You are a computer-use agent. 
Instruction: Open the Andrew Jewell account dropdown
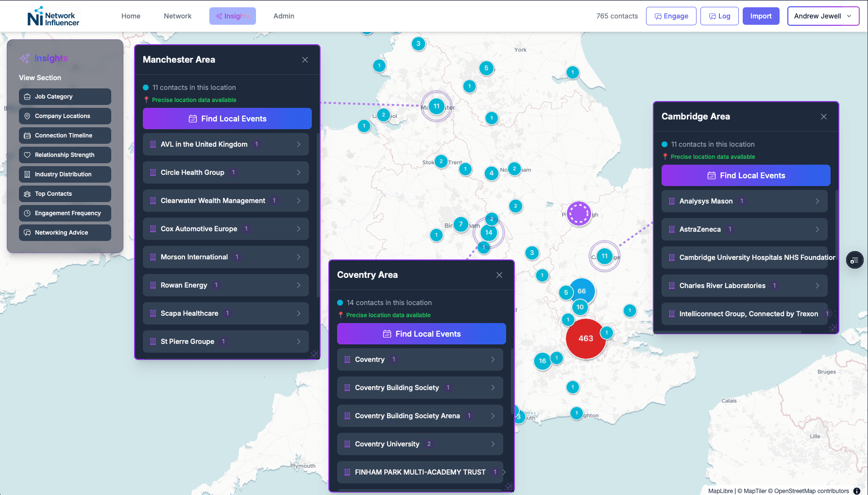click(x=823, y=16)
